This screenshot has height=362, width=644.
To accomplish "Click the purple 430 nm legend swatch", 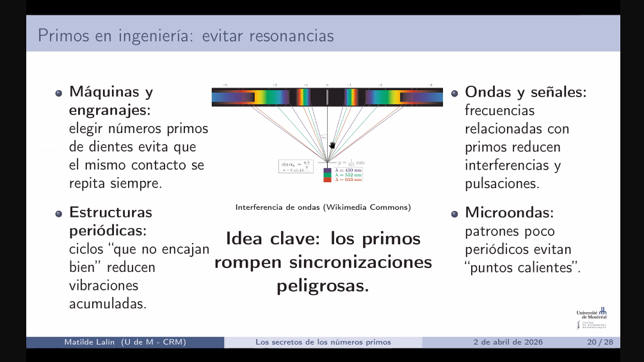I will [x=327, y=169].
